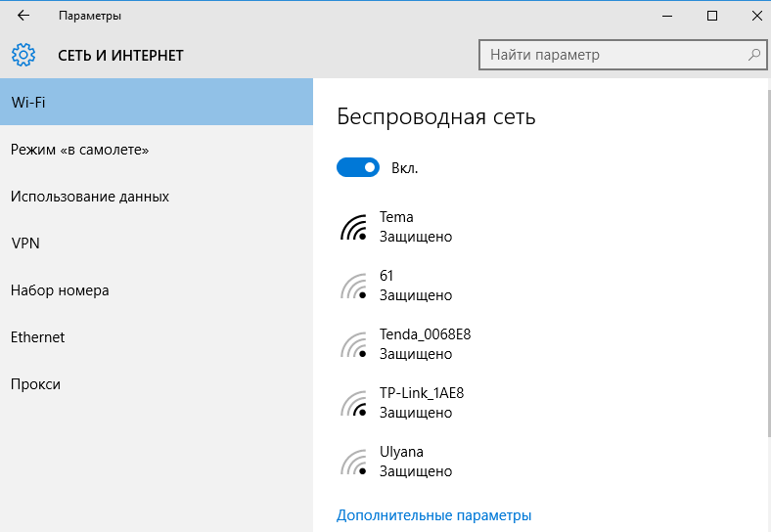Viewport: 771px width, 532px height.
Task: Turn off the wireless network toggle
Action: tap(358, 167)
